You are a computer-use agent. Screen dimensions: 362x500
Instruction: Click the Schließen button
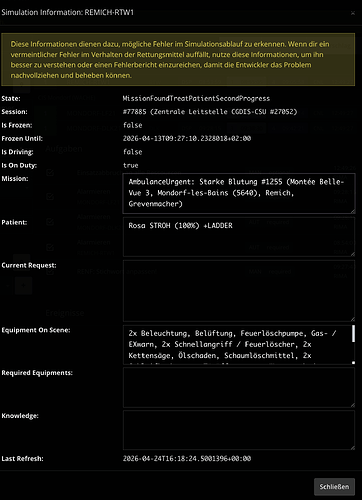tap(334, 487)
